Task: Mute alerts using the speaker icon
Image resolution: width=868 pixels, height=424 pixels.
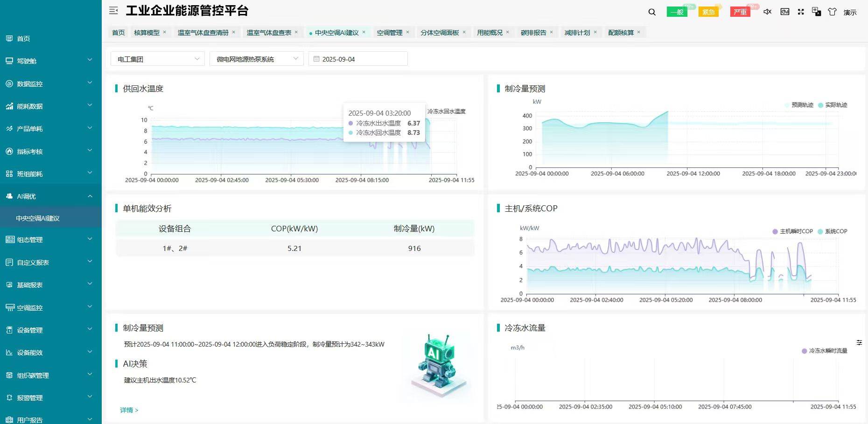Action: coord(767,12)
